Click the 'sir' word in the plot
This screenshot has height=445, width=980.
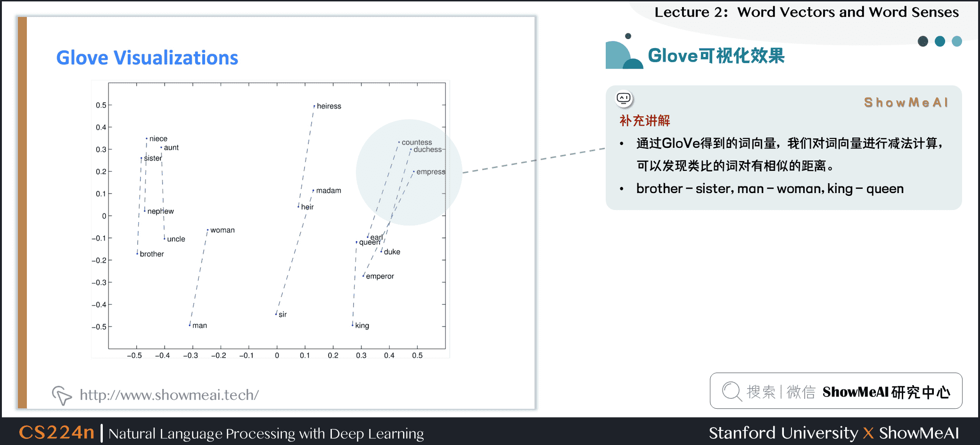(282, 315)
